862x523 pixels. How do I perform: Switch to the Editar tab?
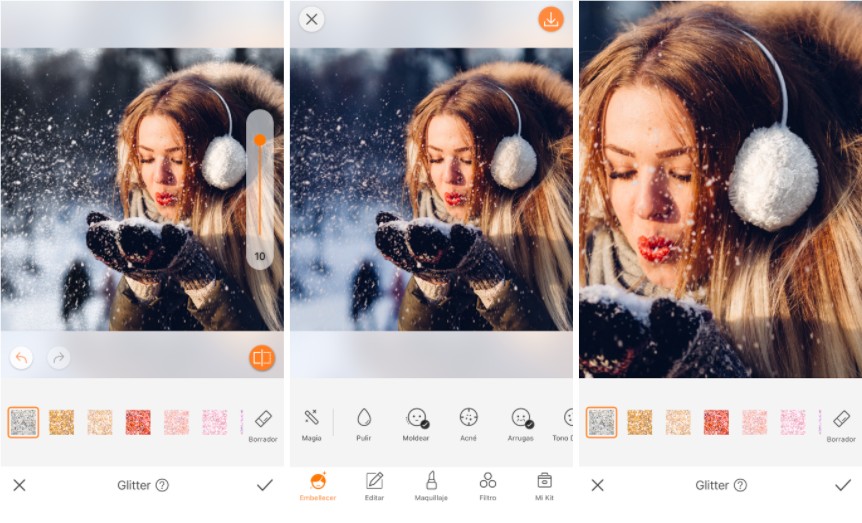[374, 486]
